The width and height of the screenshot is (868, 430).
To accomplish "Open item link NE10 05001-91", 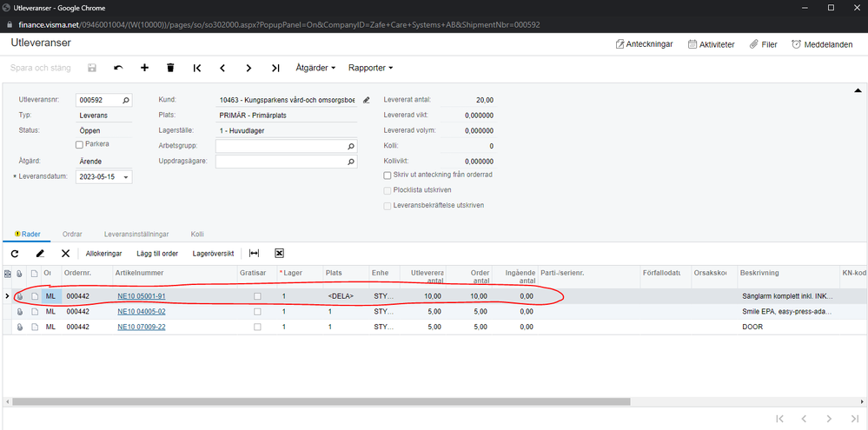I will 142,296.
